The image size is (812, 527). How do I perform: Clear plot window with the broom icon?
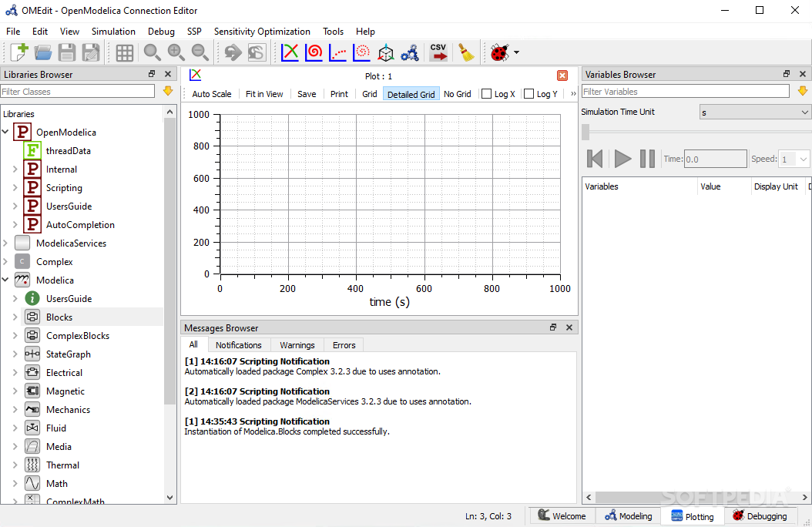click(x=466, y=52)
